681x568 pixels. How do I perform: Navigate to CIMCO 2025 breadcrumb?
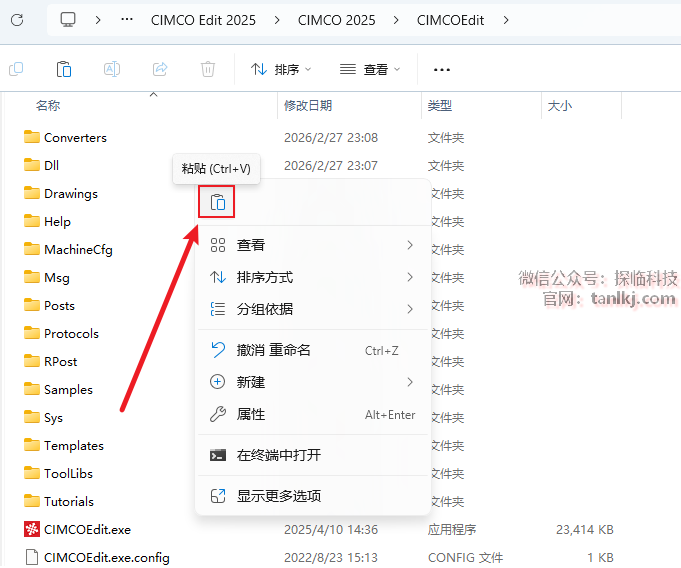[x=337, y=20]
